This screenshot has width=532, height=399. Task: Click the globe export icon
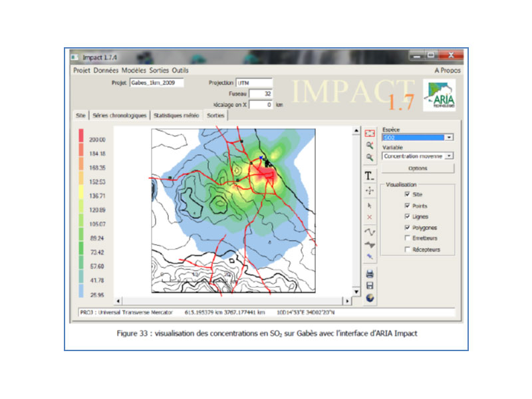(x=370, y=298)
